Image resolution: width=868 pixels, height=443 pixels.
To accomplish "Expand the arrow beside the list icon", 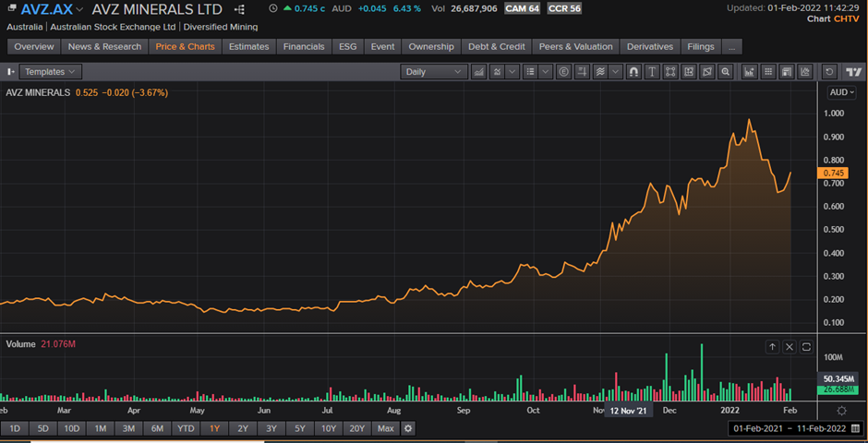I will coord(545,72).
